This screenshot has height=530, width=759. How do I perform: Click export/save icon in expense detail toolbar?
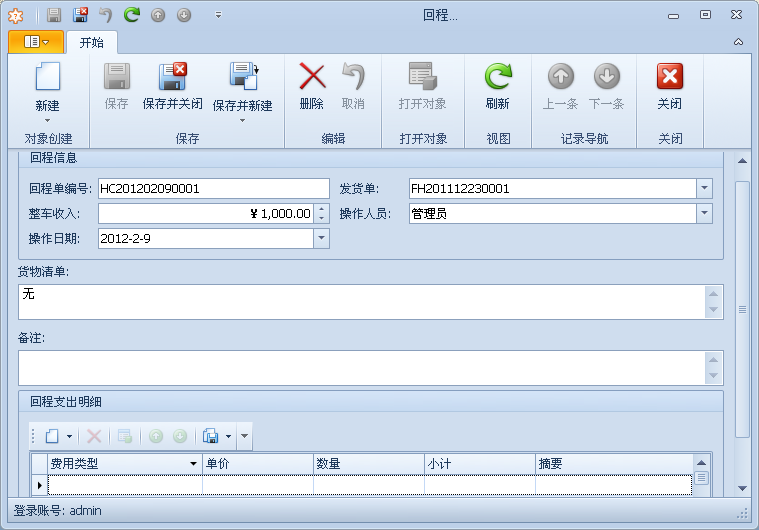tap(211, 436)
